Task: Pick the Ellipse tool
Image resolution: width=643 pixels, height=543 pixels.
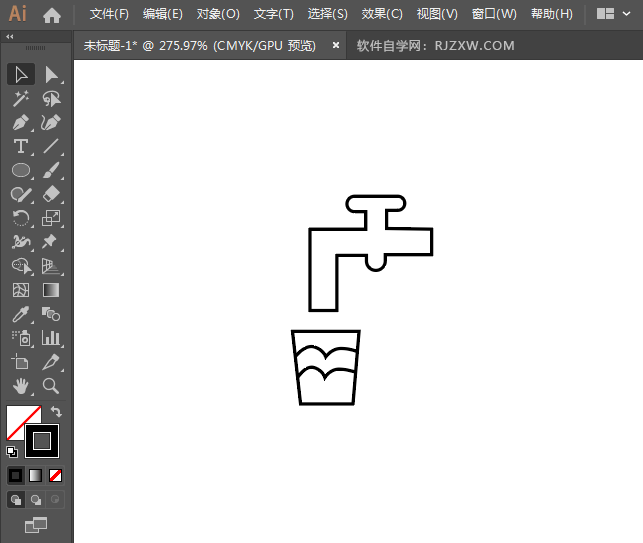Action: 21,170
